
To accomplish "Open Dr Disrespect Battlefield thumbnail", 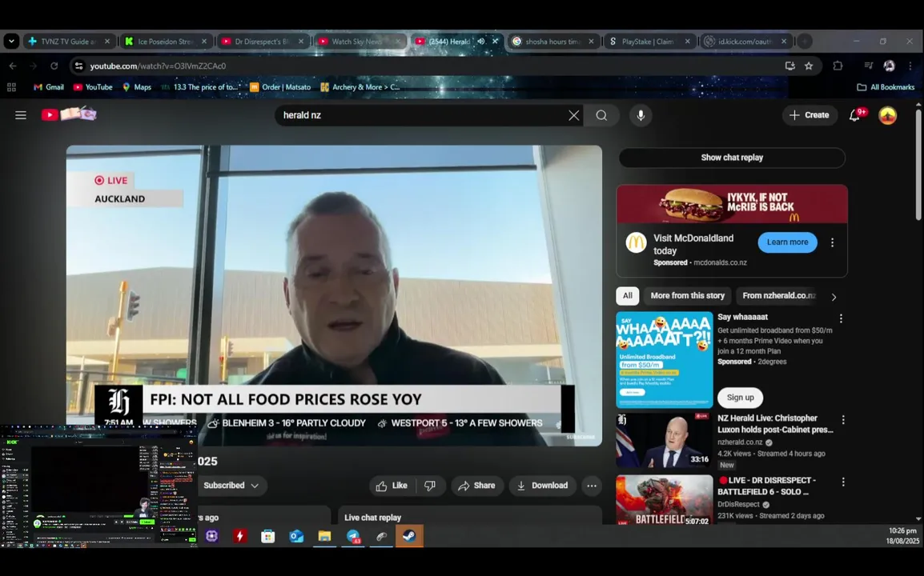I will click(x=664, y=500).
